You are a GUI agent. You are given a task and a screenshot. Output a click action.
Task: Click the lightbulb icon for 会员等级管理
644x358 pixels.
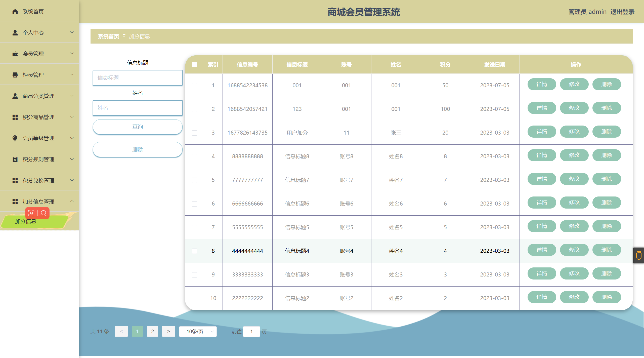click(x=15, y=138)
